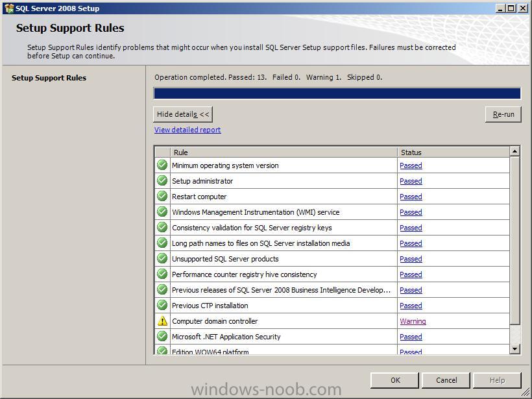View Passed status of Long path names rule
Screen dimensions: 532x399
pos(411,243)
